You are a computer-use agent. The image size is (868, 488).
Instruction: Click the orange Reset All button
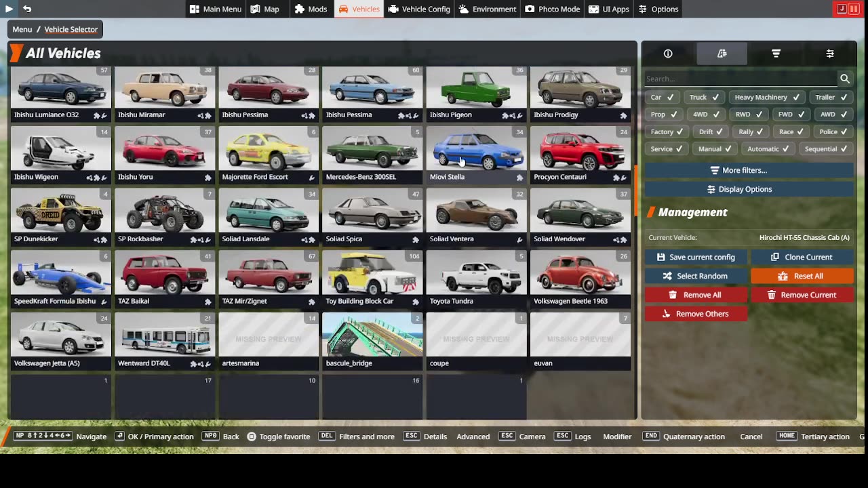pyautogui.click(x=802, y=276)
